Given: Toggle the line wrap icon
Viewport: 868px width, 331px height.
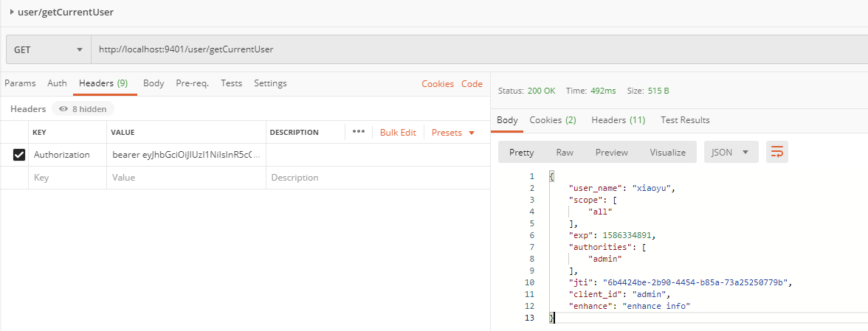Looking at the screenshot, I should pyautogui.click(x=776, y=153).
